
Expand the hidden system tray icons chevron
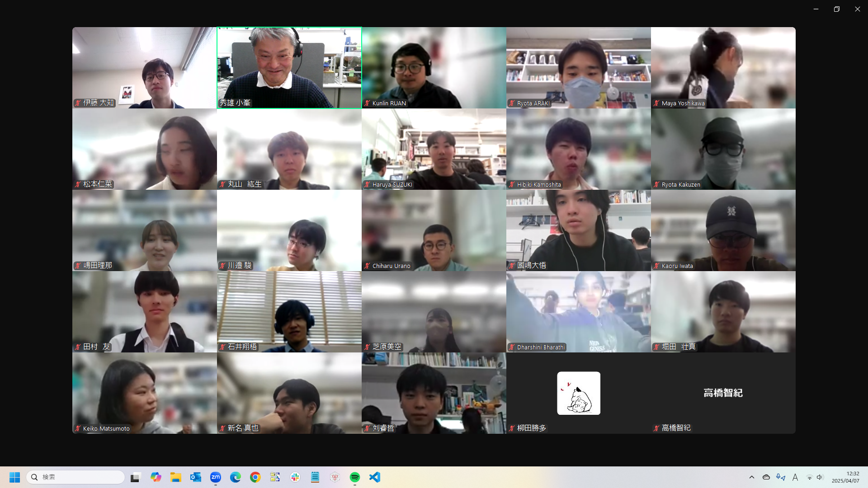click(x=752, y=477)
